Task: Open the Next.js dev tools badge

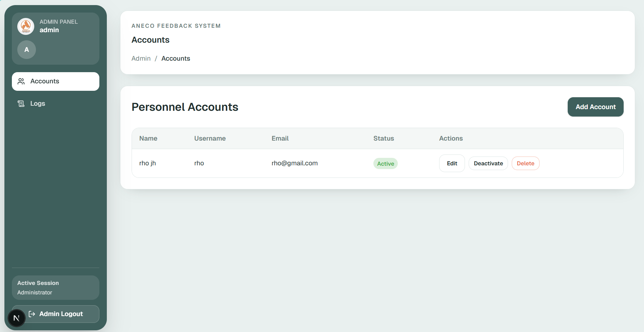Action: coord(16,318)
